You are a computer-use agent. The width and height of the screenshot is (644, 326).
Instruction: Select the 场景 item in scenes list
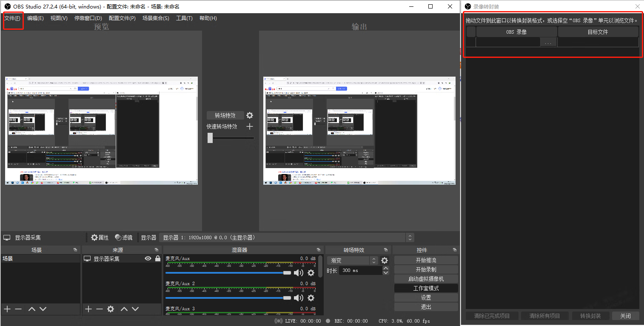40,258
